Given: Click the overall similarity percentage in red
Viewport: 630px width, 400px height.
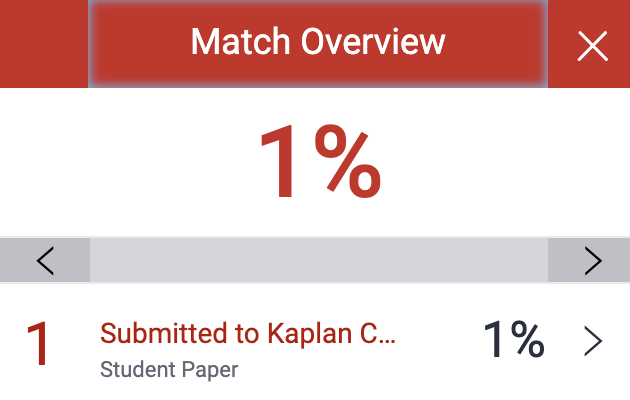Looking at the screenshot, I should tap(318, 163).
